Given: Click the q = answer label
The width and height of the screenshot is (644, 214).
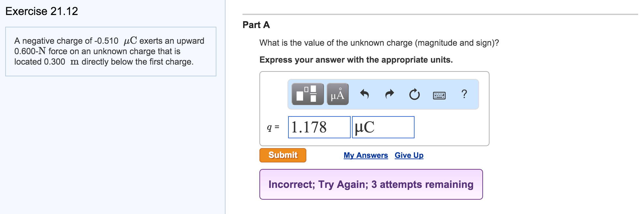Looking at the screenshot, I should pyautogui.click(x=272, y=127).
